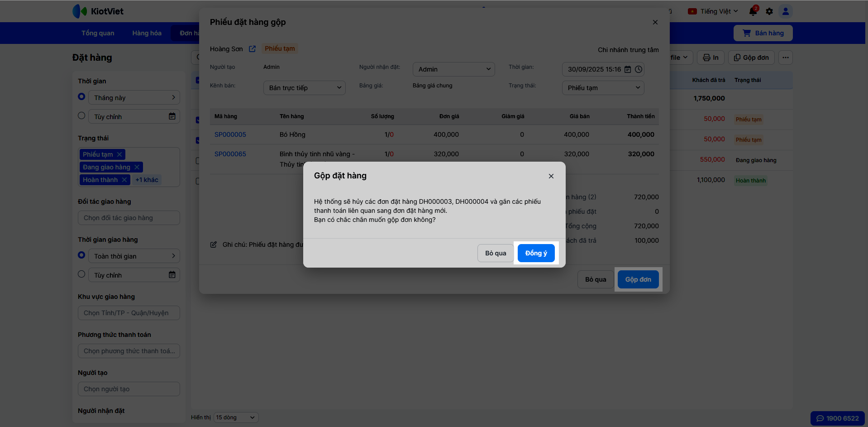The width and height of the screenshot is (868, 427).
Task: Click the external link icon beside Hoàng Sơn
Action: click(252, 49)
